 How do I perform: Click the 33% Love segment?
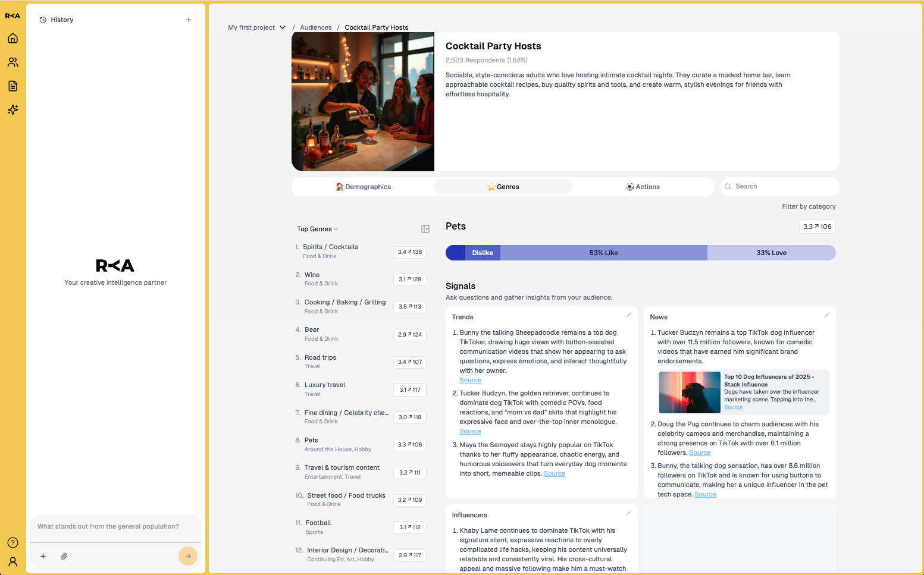tap(772, 253)
